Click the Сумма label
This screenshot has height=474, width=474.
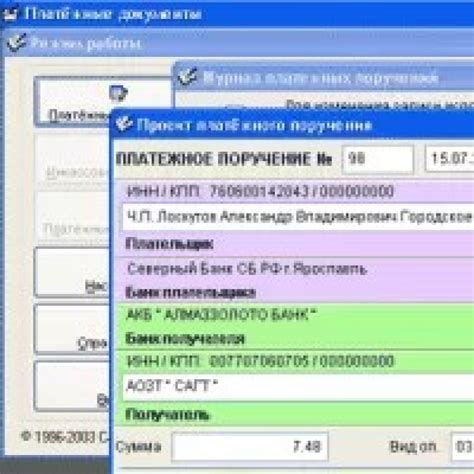tap(139, 447)
